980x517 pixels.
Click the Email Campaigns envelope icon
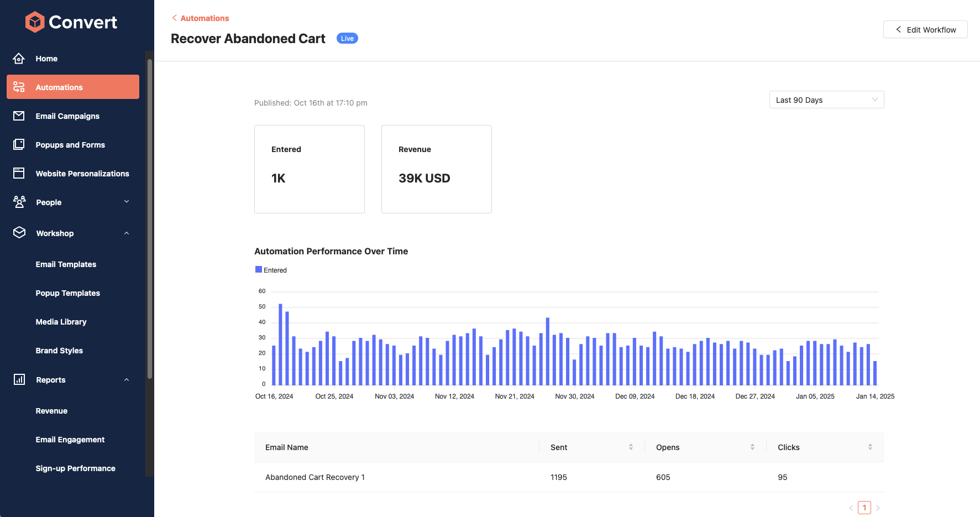pos(19,116)
